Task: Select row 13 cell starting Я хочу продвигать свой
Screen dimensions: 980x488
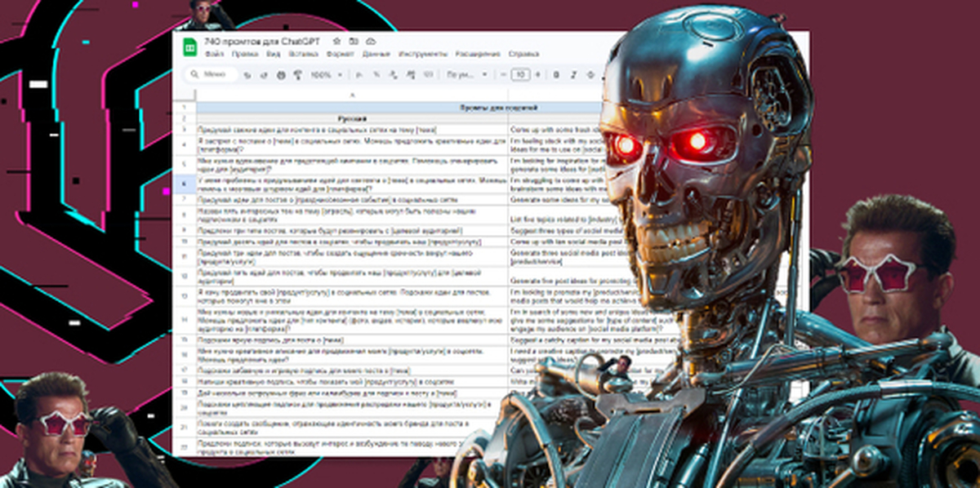Action: point(351,296)
